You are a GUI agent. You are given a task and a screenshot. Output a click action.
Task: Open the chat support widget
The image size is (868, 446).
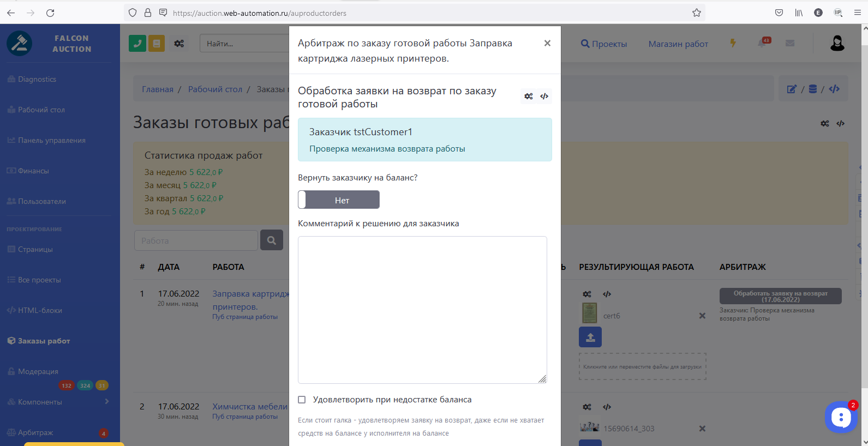(x=841, y=418)
